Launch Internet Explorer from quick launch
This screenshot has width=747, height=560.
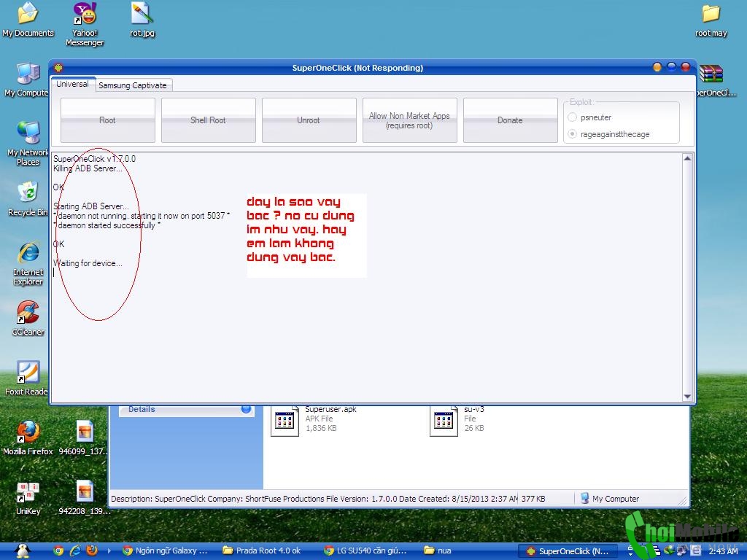click(75, 551)
